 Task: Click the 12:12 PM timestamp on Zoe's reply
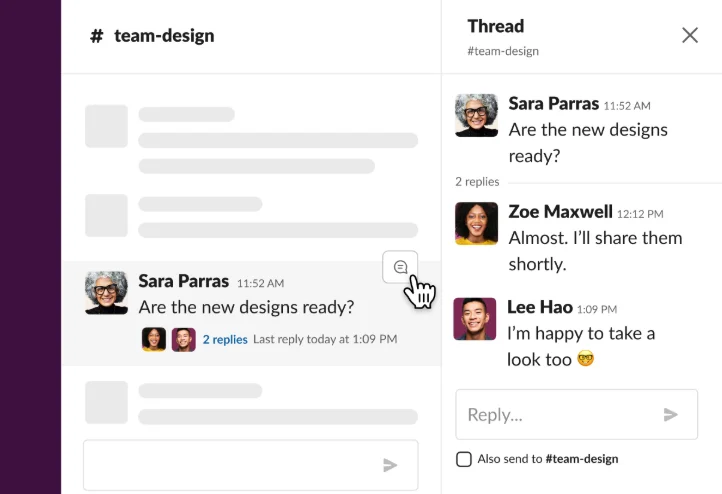pyautogui.click(x=640, y=213)
